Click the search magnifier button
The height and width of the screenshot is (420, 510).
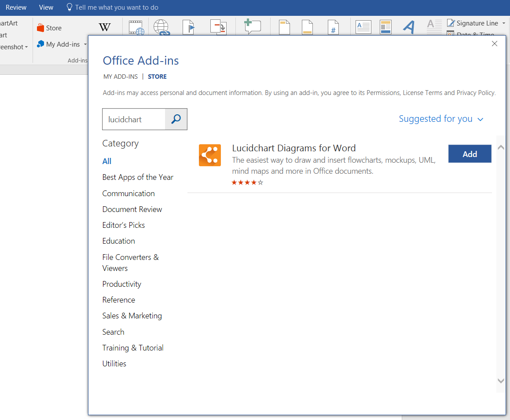click(176, 119)
